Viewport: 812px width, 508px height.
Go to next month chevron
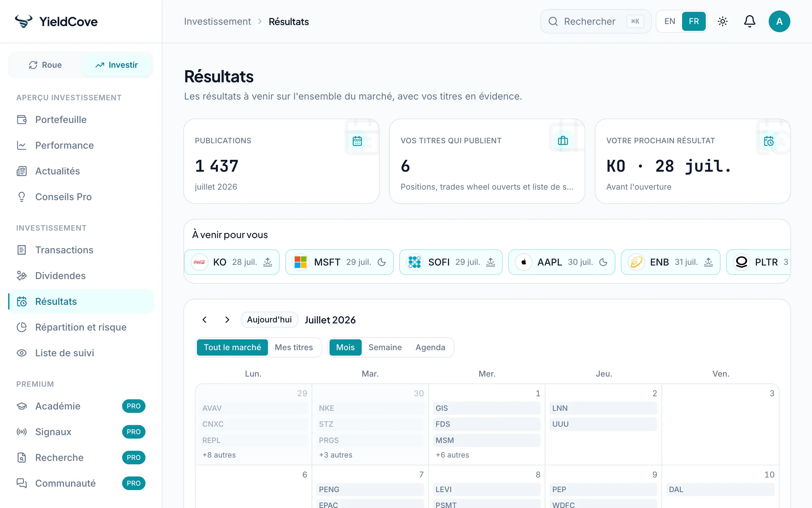pos(227,320)
